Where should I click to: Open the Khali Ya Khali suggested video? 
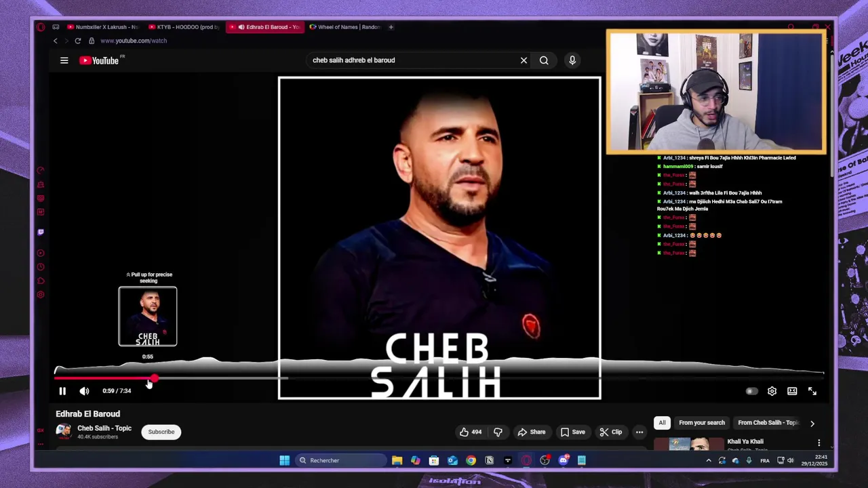(745, 442)
